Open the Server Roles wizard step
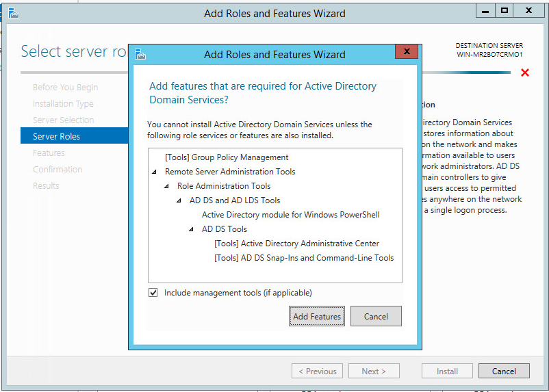549x392 pixels. [x=56, y=137]
